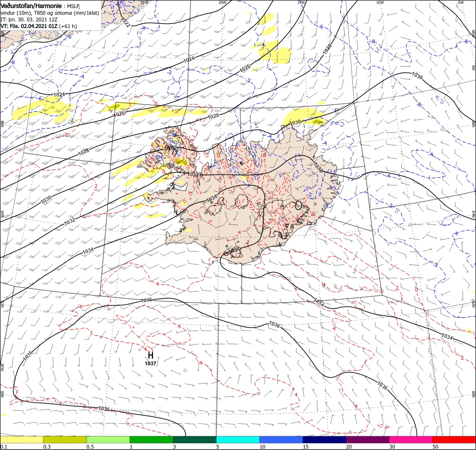Viewport: 476px width, 450px height.
Task: Click the 10W longitude label at top
Action: (x=380, y=2)
